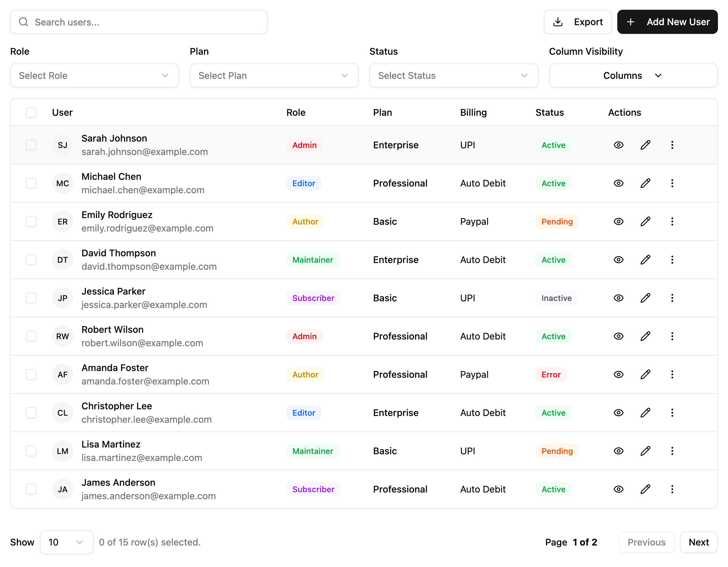Click the download icon on the Export button

[558, 21]
